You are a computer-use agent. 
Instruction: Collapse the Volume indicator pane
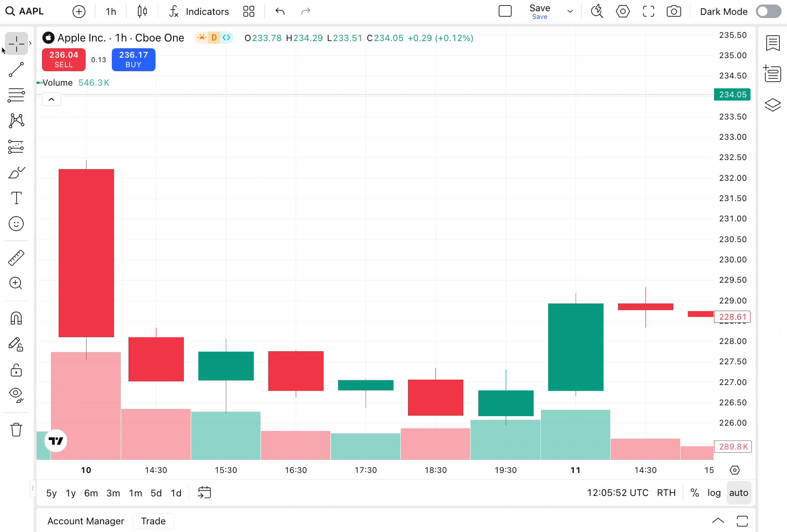point(51,99)
